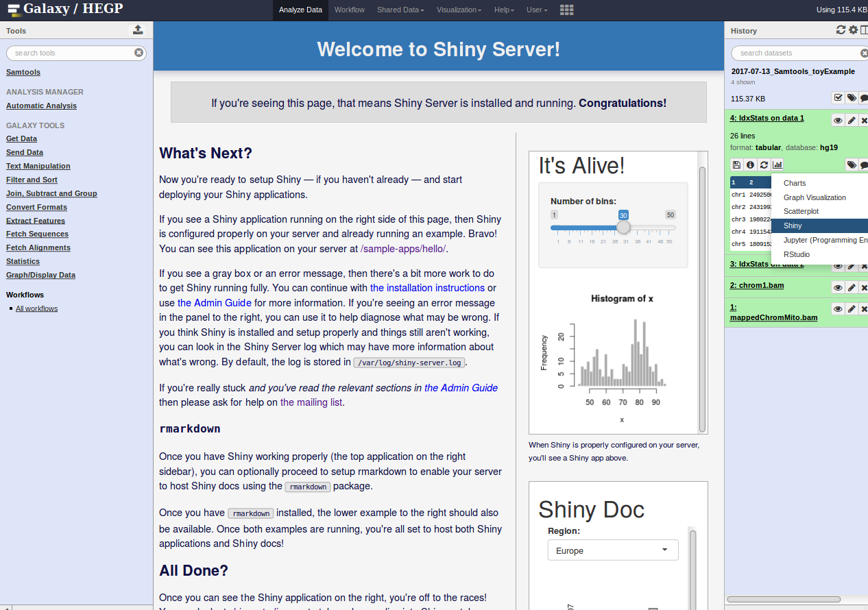Open the mailing list link
This screenshot has height=610, width=868.
(x=311, y=402)
